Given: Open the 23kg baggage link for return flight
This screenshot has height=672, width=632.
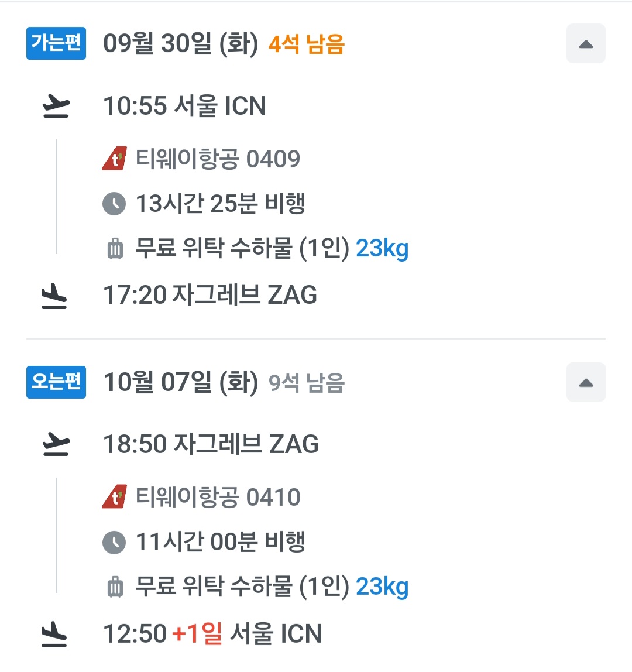Looking at the screenshot, I should (382, 587).
